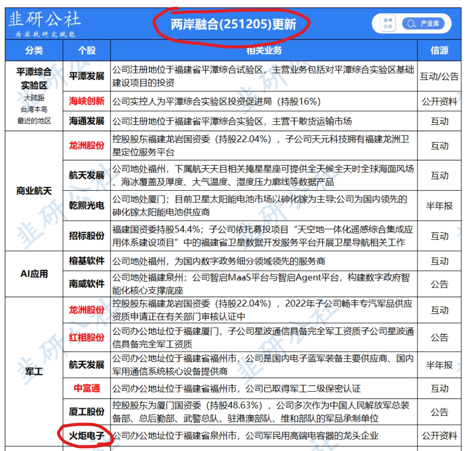Click the slogan 为实战研究赋能
This screenshot has height=451, width=476.
pos(45,34)
